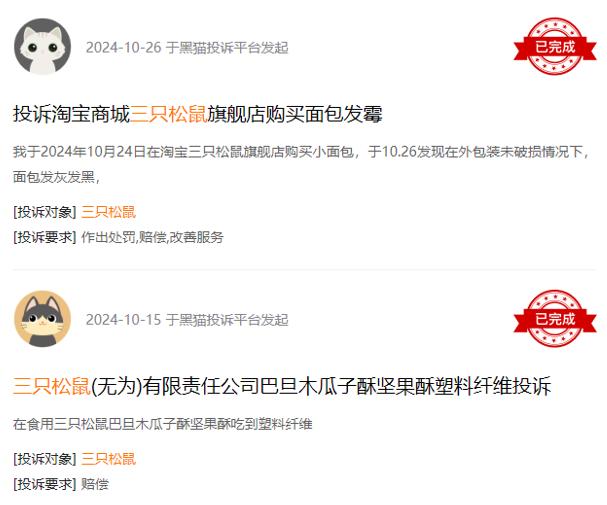The image size is (607, 505).
Task: Click the 面包发灰发黑 description line
Action: coord(56,177)
